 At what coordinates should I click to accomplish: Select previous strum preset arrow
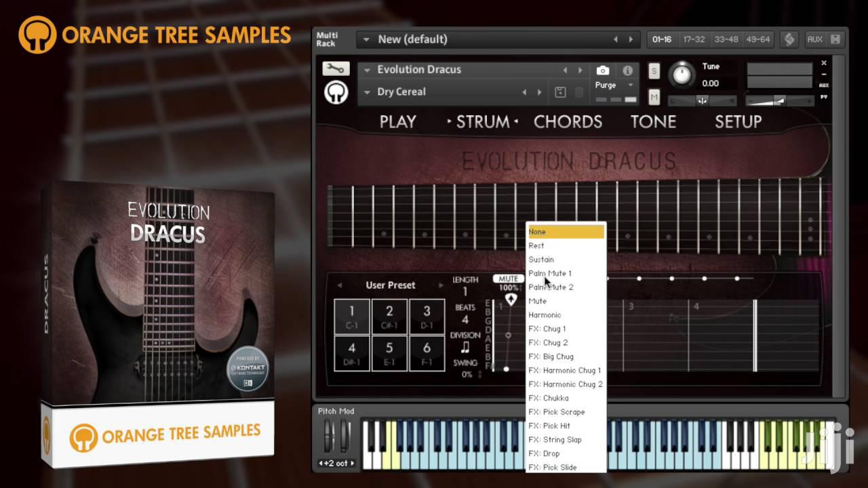click(x=340, y=285)
